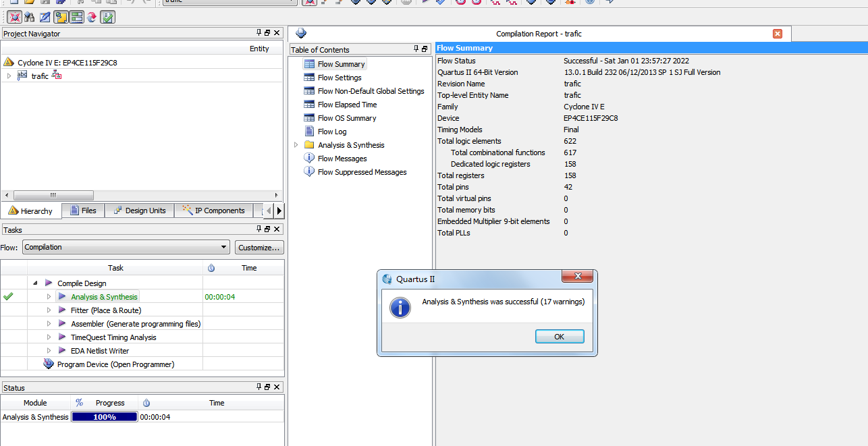
Task: Click the Customize... button
Action: 259,248
